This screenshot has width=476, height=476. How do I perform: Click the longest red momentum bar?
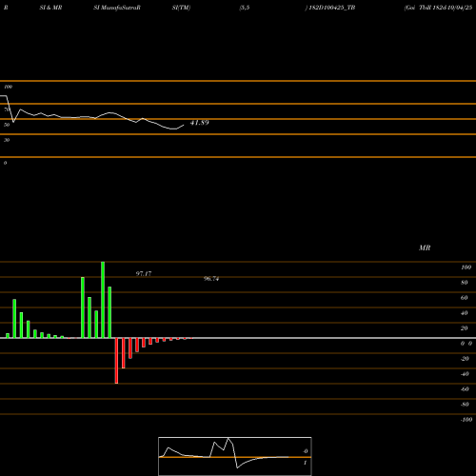pos(116,361)
